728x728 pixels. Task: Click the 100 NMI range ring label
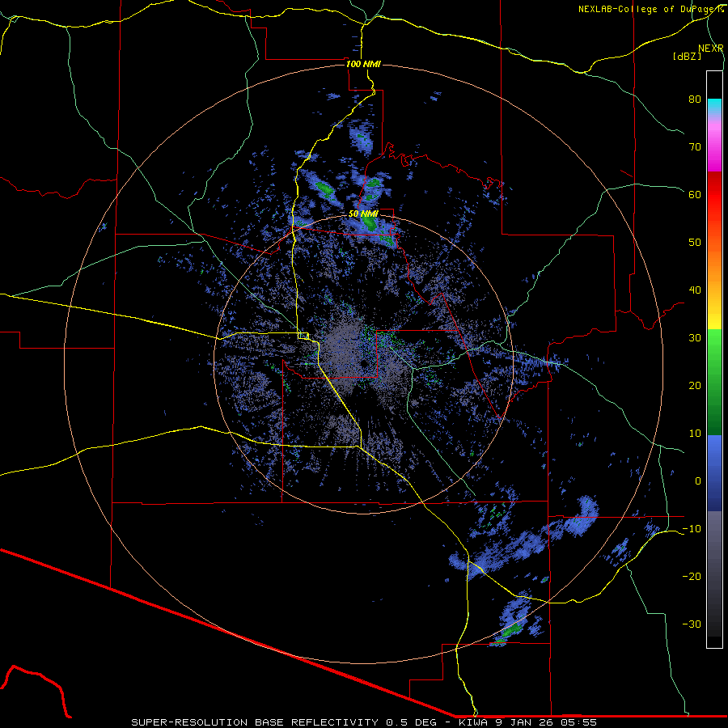click(363, 64)
